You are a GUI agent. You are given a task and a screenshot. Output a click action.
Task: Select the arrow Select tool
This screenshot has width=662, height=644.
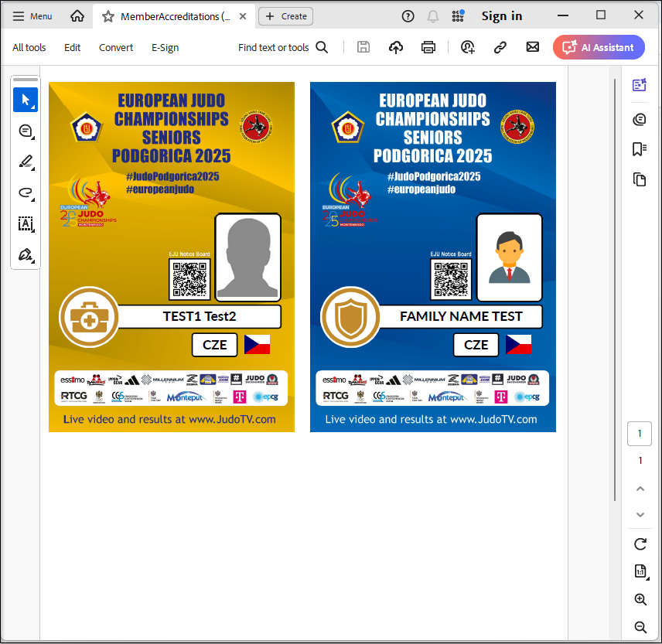click(26, 100)
